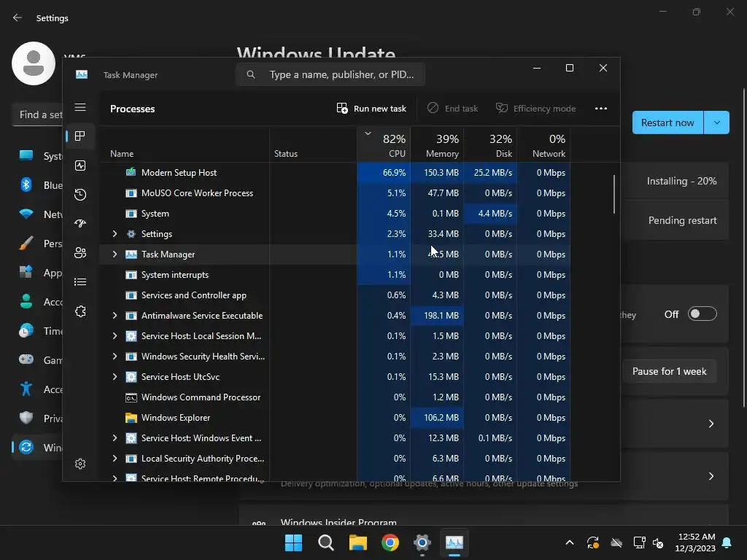Open Restart now dropdown arrow
The width and height of the screenshot is (747, 560).
pyautogui.click(x=716, y=122)
